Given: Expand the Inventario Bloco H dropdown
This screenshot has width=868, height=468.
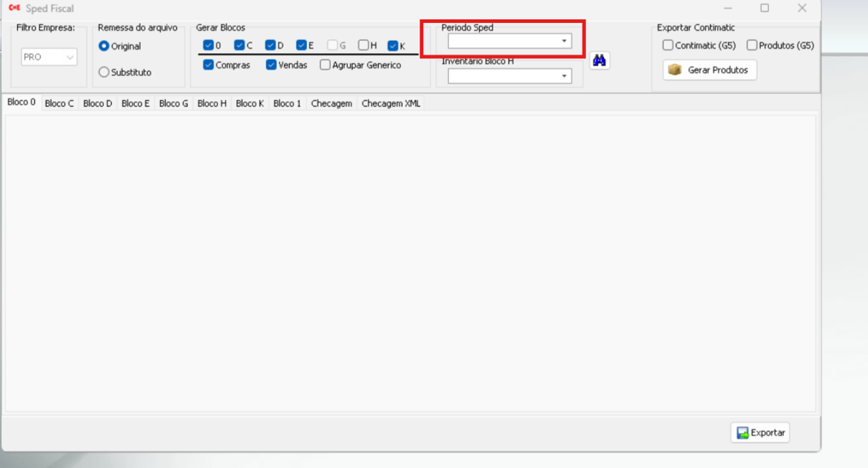Looking at the screenshot, I should click(564, 76).
